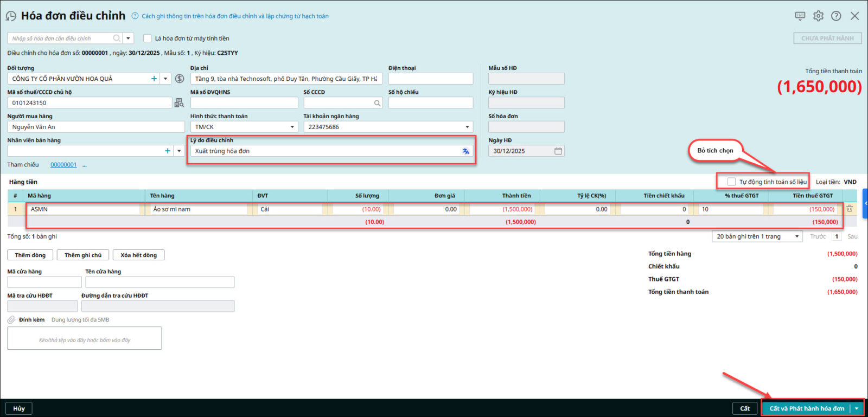
Task: Click the keyboard shortcuts icon
Action: [x=800, y=16]
